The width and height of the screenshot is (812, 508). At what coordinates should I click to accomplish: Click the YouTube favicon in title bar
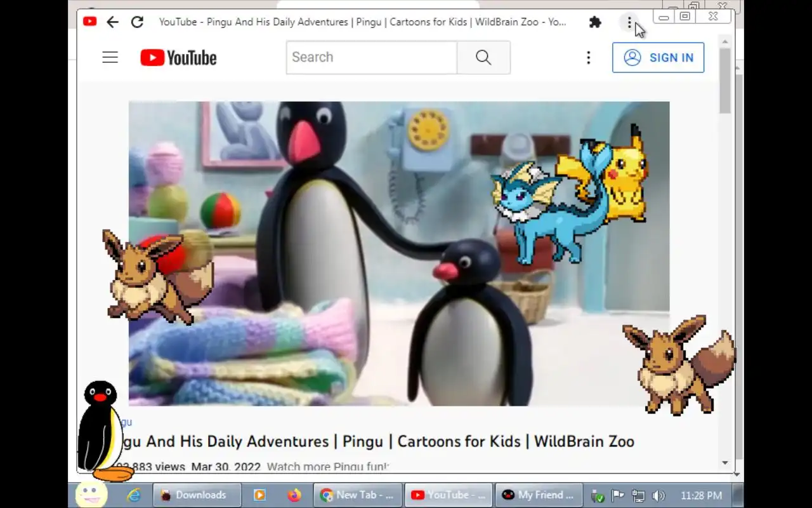pyautogui.click(x=89, y=22)
